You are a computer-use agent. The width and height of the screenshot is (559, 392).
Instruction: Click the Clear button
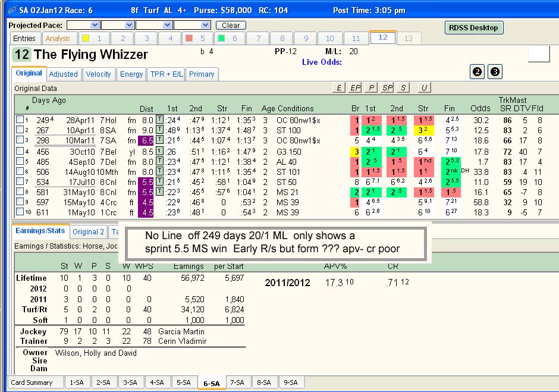point(231,26)
